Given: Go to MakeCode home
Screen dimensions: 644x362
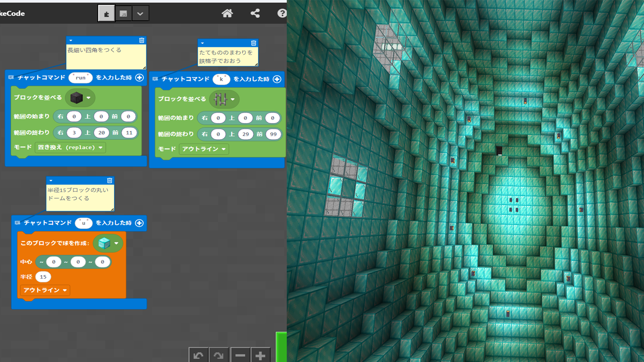Looking at the screenshot, I should click(x=227, y=13).
